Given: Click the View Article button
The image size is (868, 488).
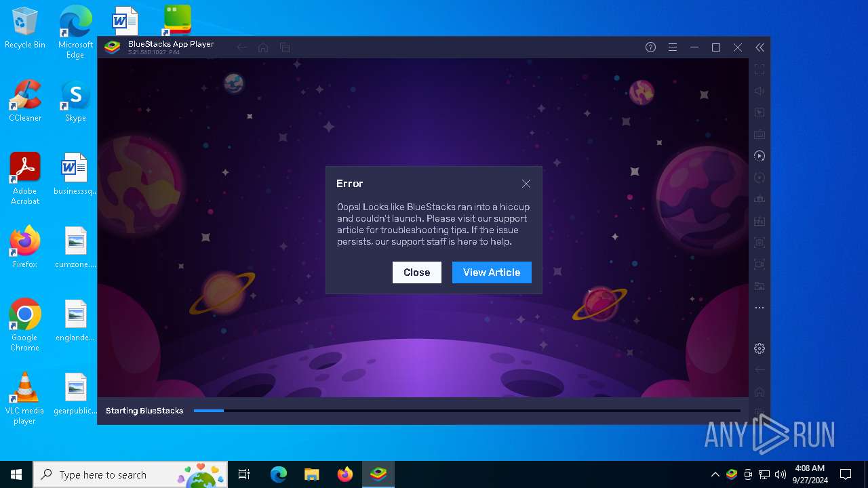Looking at the screenshot, I should click(x=492, y=272).
